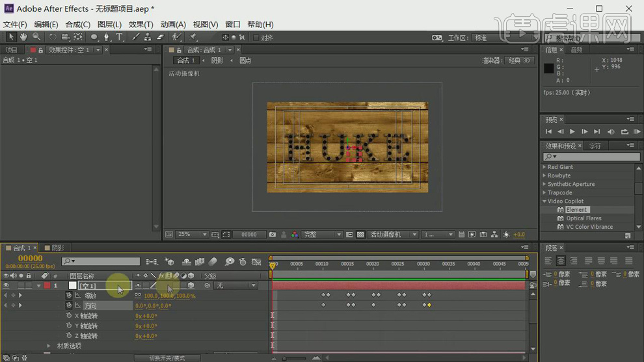This screenshot has width=644, height=362.
Task: Click the effects search input field
Action: click(x=591, y=157)
